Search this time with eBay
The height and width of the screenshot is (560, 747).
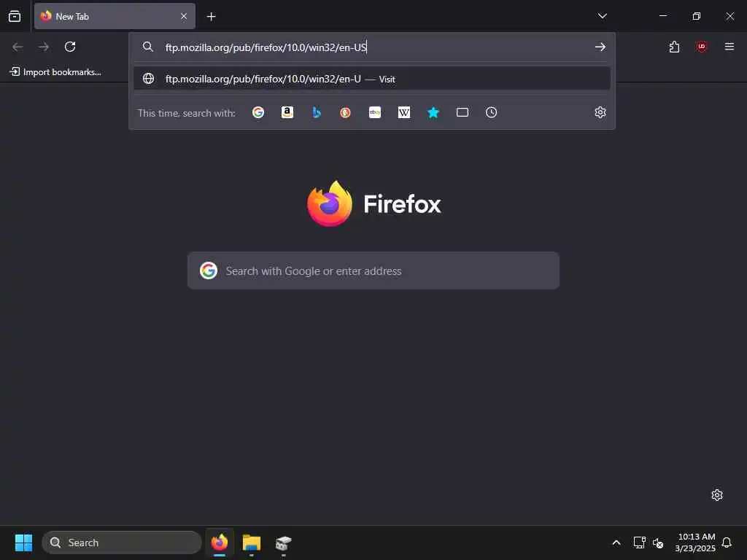pos(375,112)
